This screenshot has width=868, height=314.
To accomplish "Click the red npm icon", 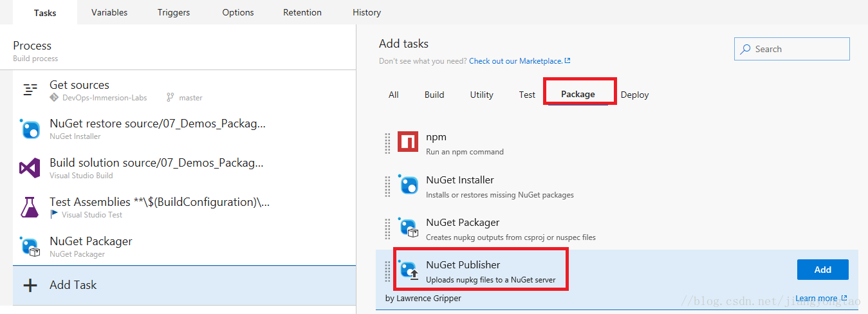I will click(x=408, y=142).
